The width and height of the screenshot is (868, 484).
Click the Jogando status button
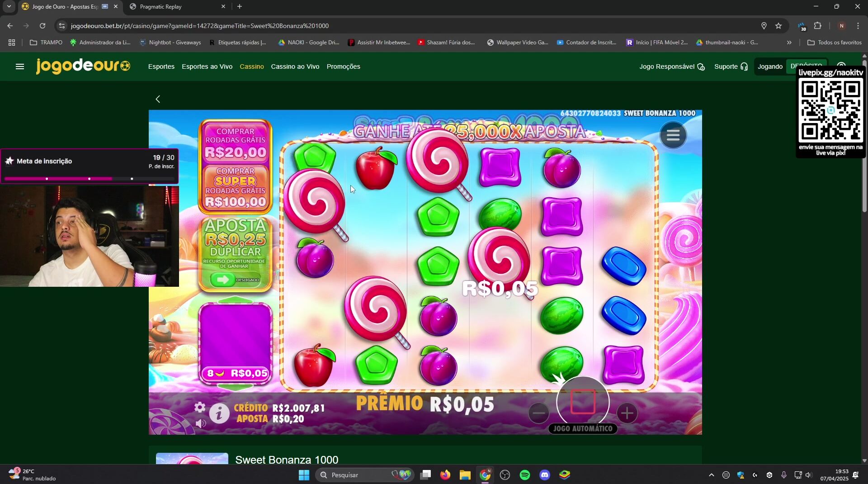click(770, 66)
